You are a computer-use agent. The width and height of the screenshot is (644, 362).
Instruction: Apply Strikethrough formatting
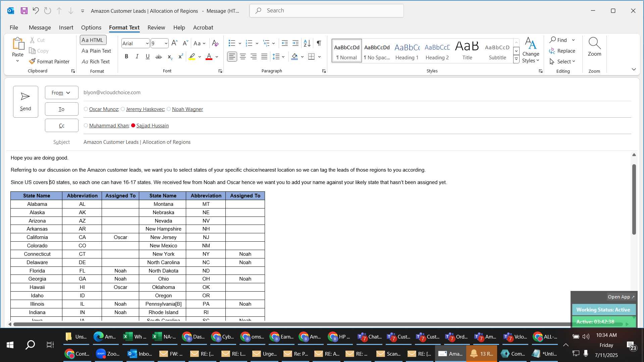(x=159, y=57)
